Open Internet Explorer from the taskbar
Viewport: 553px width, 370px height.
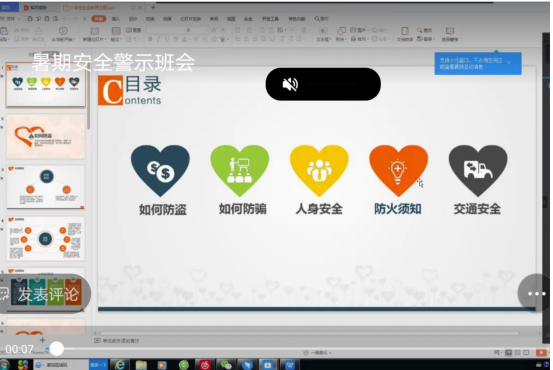(120, 365)
